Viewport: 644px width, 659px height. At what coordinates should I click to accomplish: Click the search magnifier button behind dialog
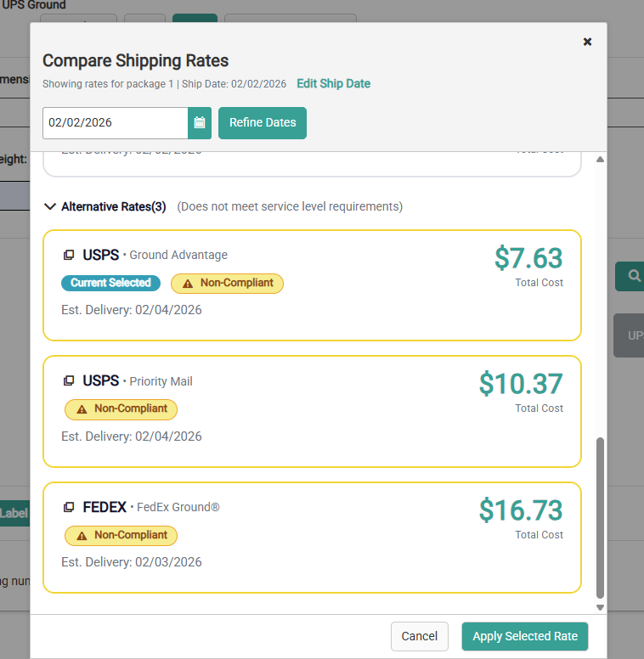click(633, 275)
